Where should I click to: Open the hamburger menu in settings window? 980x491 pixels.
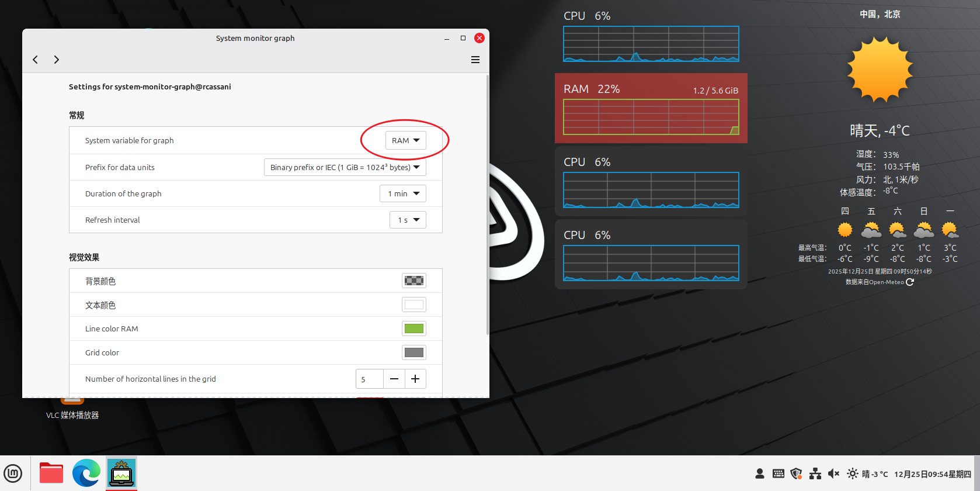click(x=475, y=60)
